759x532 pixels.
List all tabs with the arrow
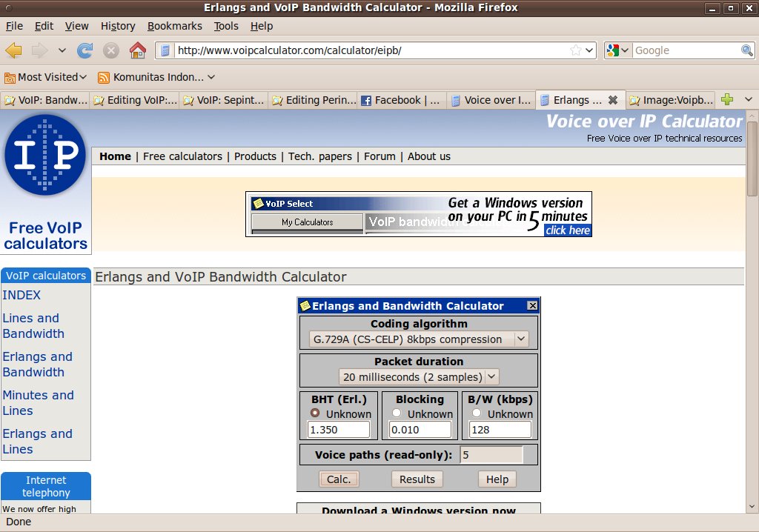[x=749, y=100]
